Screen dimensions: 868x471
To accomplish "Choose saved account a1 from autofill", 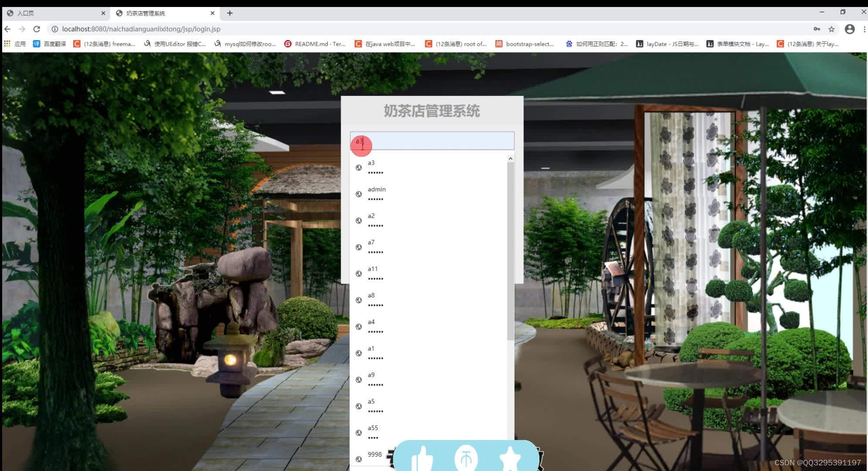I will (428, 354).
